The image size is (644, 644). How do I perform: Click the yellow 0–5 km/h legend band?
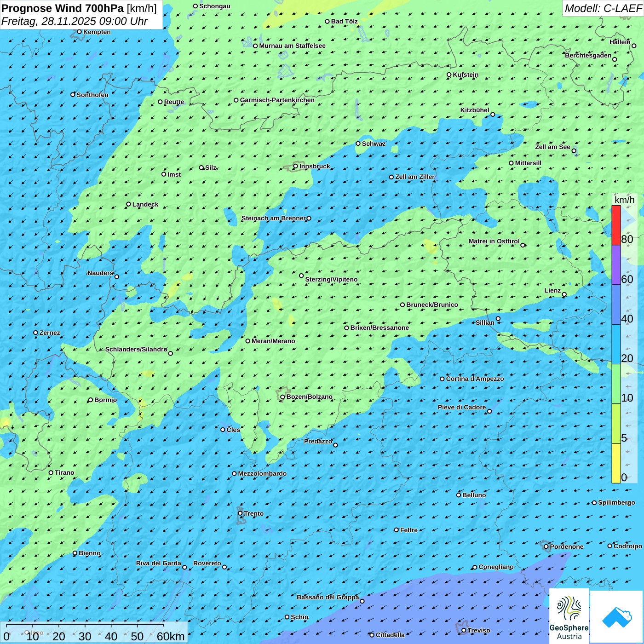[616, 463]
